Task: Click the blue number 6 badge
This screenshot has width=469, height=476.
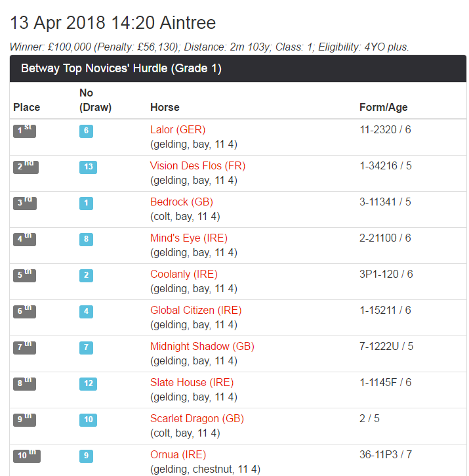Action: click(x=86, y=131)
